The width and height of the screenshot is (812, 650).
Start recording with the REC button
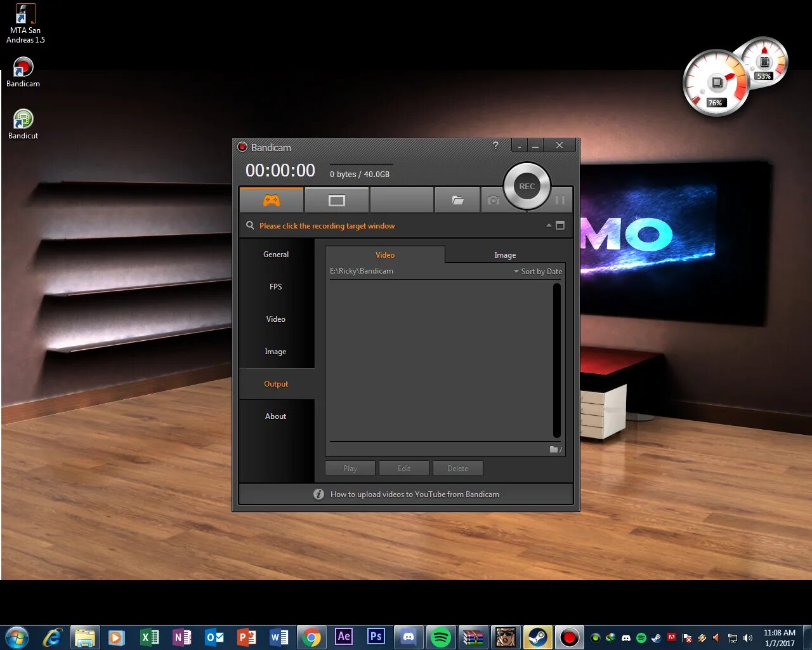pyautogui.click(x=527, y=186)
